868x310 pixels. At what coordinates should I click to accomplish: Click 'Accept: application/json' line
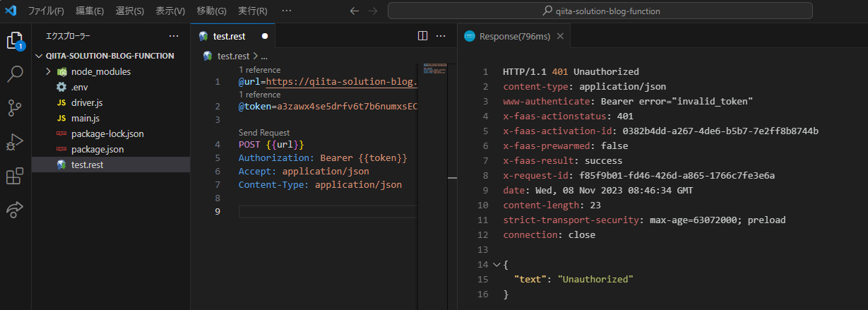pyautogui.click(x=304, y=172)
